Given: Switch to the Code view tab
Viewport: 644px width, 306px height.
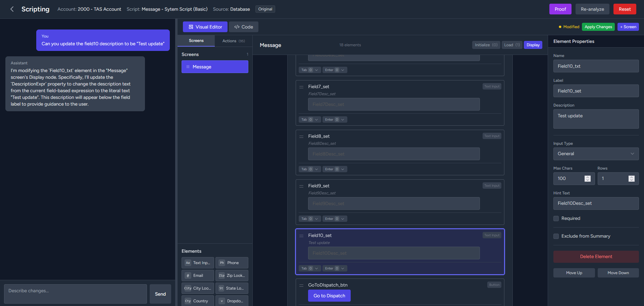Looking at the screenshot, I should (243, 27).
